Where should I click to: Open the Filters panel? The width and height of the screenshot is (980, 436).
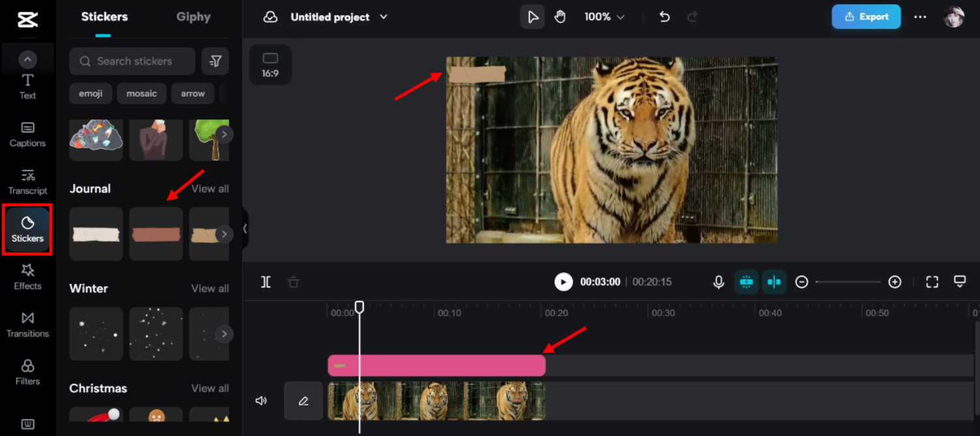(27, 373)
